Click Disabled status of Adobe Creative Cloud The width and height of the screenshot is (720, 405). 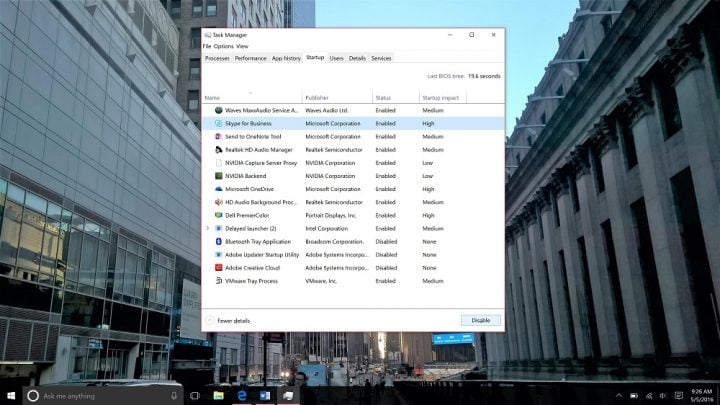(386, 268)
